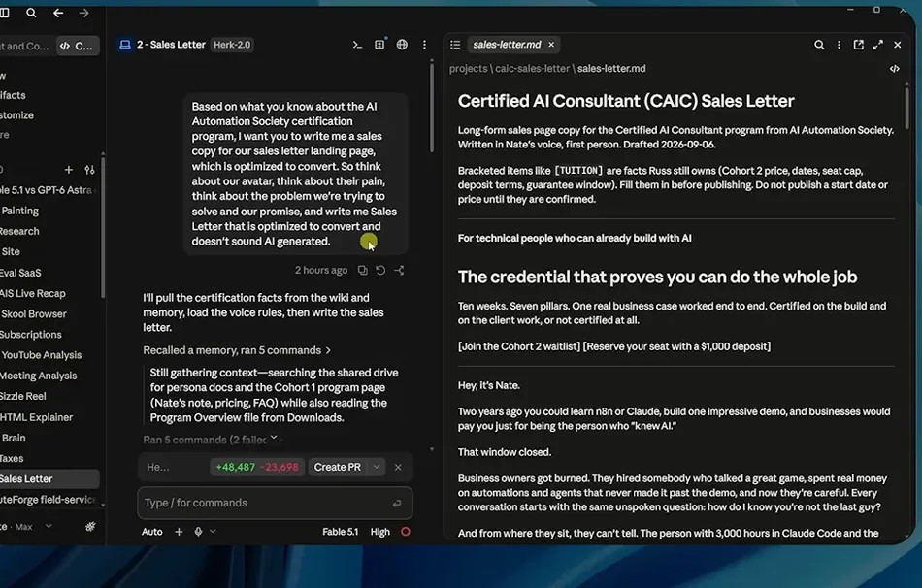The width and height of the screenshot is (922, 588).
Task: Open the diff panel icon with blue dot
Action: click(379, 44)
